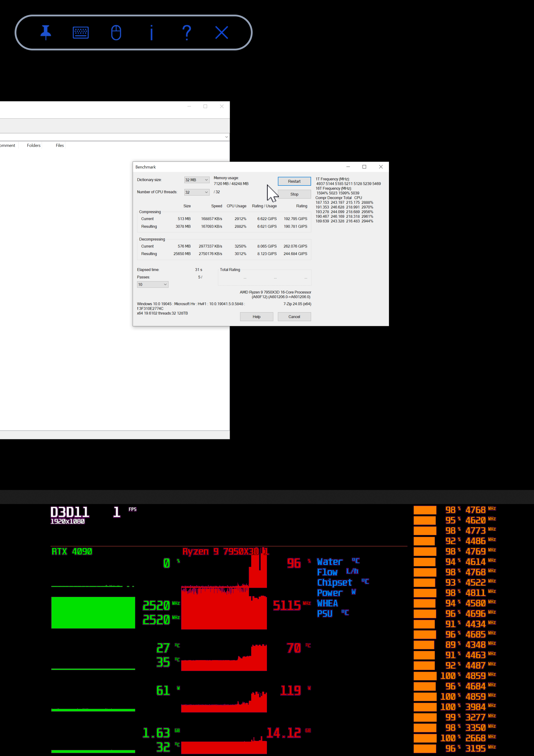Close the overlay toolbar with X icon
The image size is (534, 756).
(221, 33)
